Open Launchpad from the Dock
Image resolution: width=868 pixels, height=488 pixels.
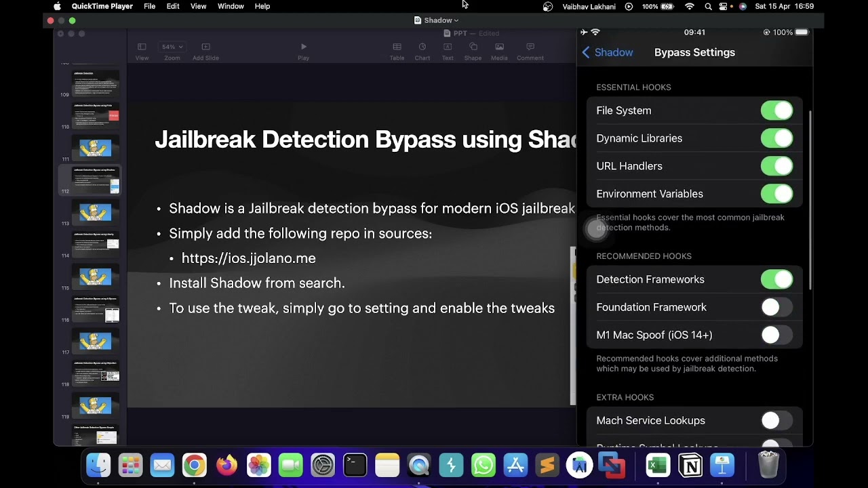click(x=130, y=466)
